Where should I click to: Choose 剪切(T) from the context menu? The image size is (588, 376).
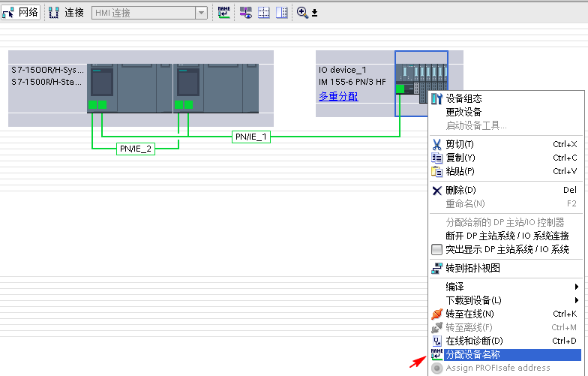tap(506, 144)
